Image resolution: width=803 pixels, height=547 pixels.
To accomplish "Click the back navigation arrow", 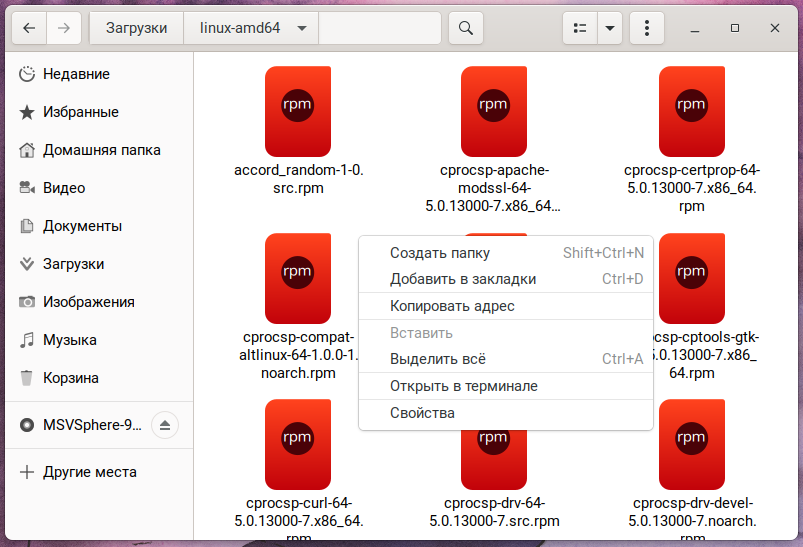I will [x=28, y=28].
